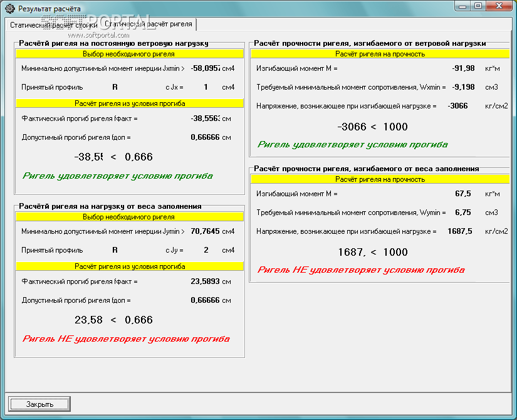
Task: Select the fфакт value 23,5893
Action: 205,281
